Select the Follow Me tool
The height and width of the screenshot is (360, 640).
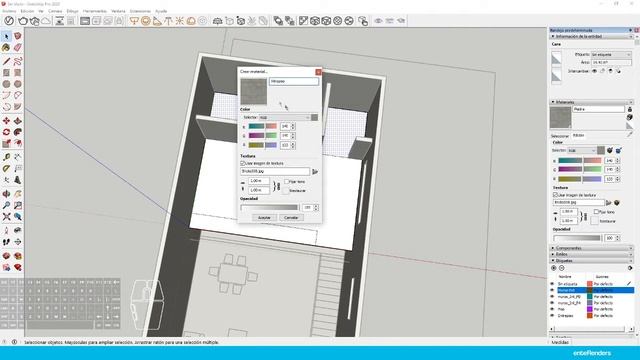18,132
